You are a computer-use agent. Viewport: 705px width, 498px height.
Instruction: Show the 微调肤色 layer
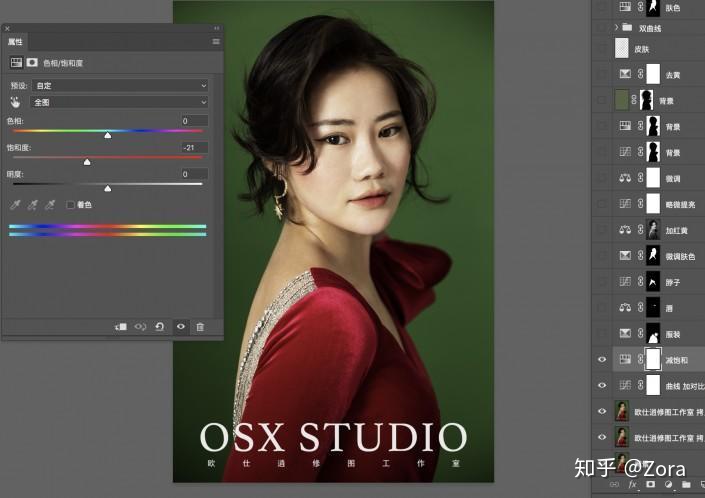pos(602,255)
